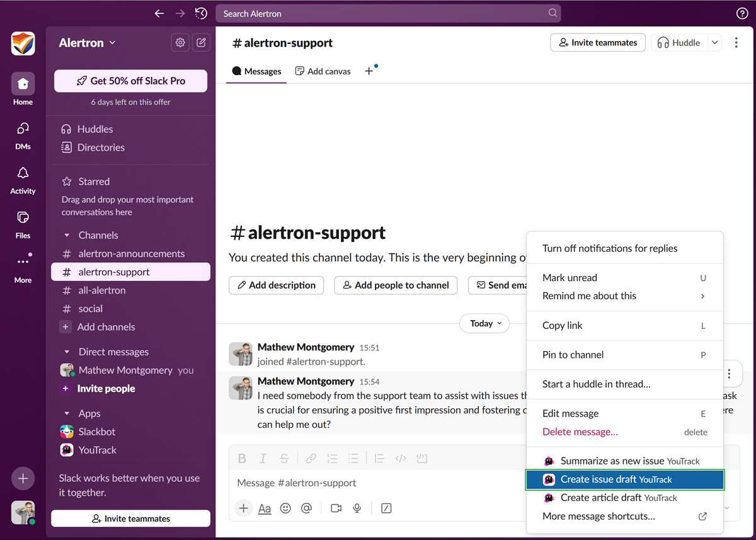
Task: Go back using the back arrow
Action: tap(159, 13)
